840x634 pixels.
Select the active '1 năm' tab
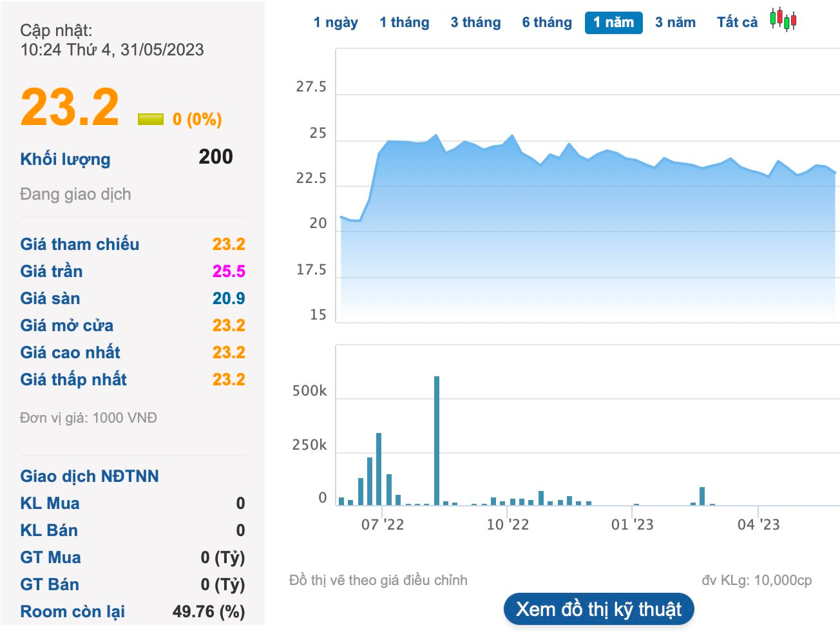(614, 23)
